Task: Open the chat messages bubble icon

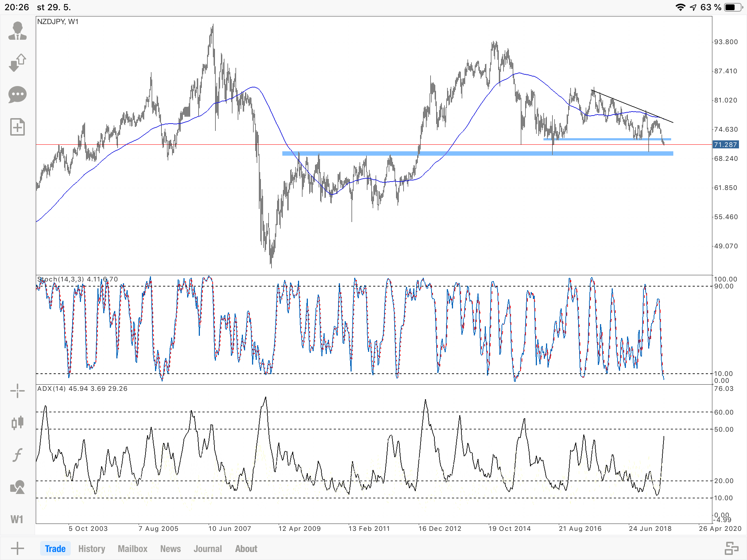Action: click(17, 95)
